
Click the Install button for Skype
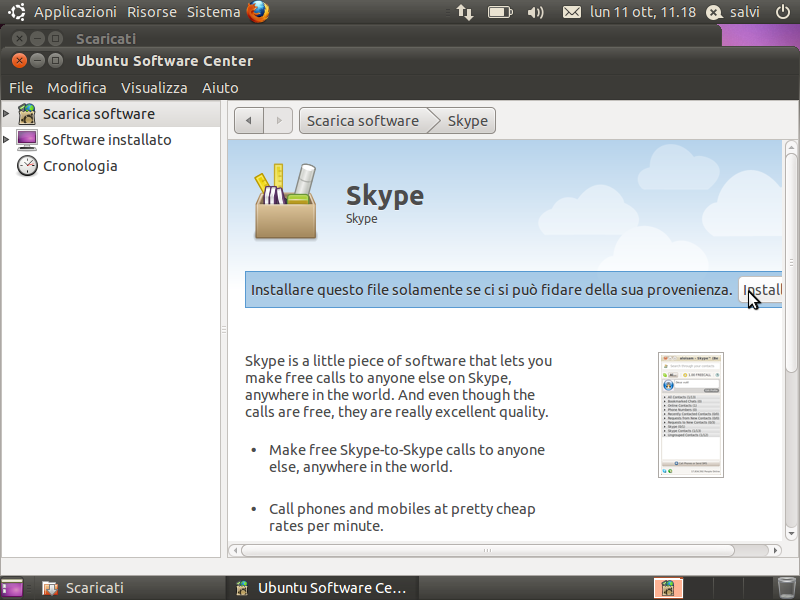pyautogui.click(x=760, y=290)
